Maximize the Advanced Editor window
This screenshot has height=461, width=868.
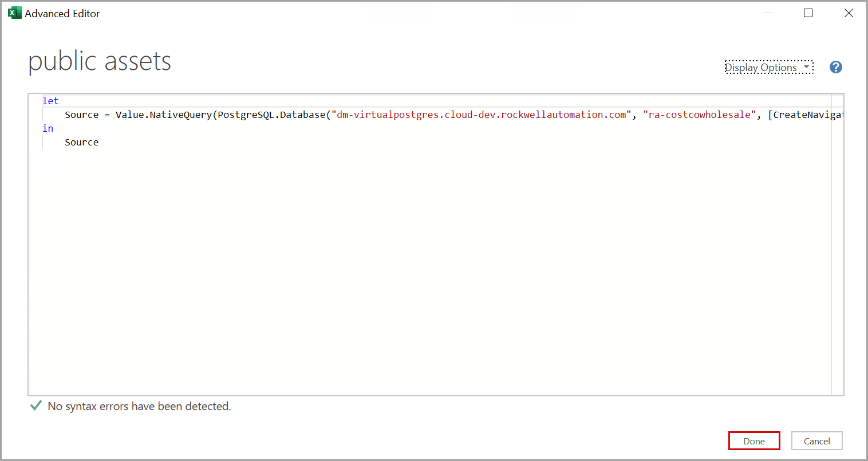pyautogui.click(x=808, y=13)
